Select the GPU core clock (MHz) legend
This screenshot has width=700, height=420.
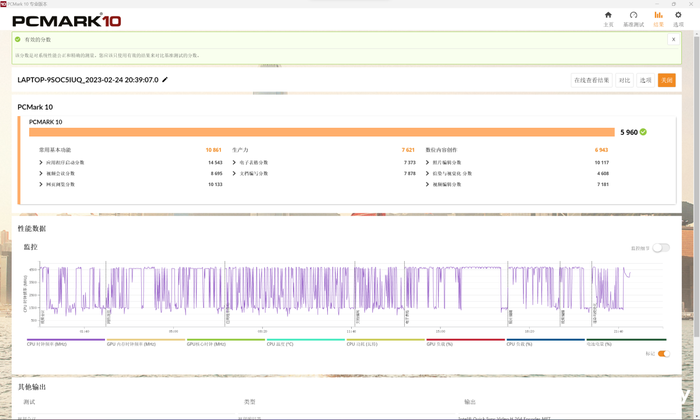(x=225, y=342)
